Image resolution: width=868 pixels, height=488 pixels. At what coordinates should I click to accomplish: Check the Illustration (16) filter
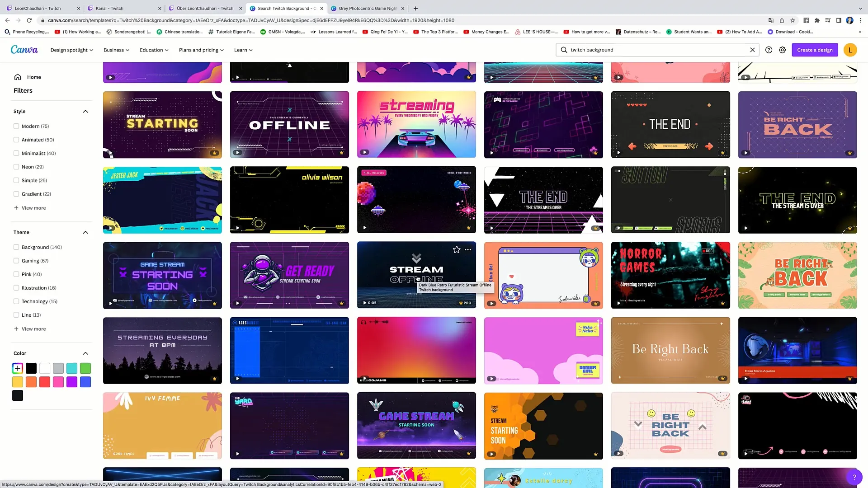tap(16, 288)
